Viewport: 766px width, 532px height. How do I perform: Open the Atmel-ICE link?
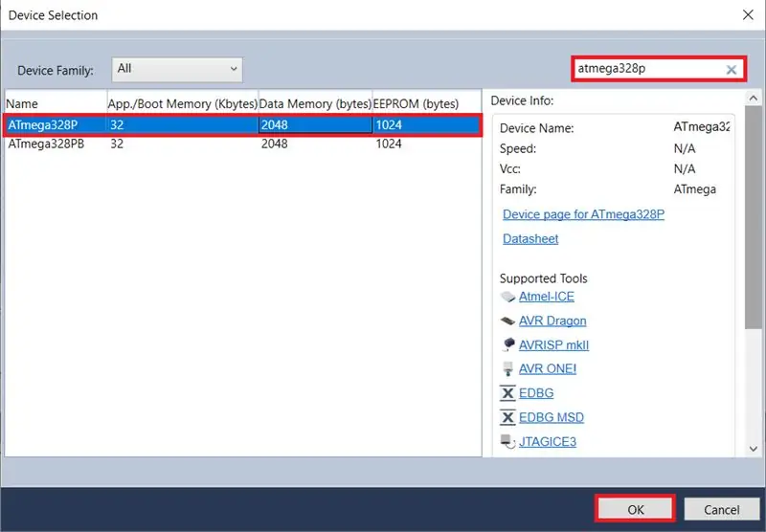[546, 297]
